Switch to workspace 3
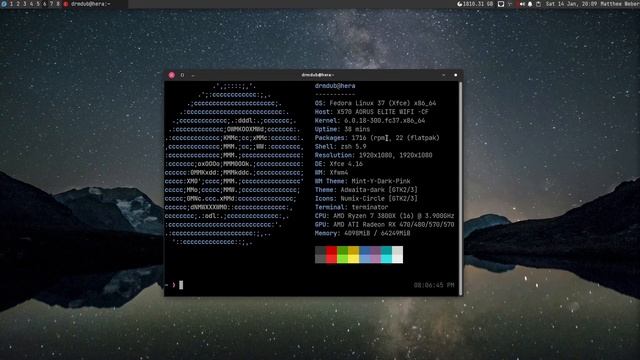The height and width of the screenshot is (360, 640). (x=24, y=4)
